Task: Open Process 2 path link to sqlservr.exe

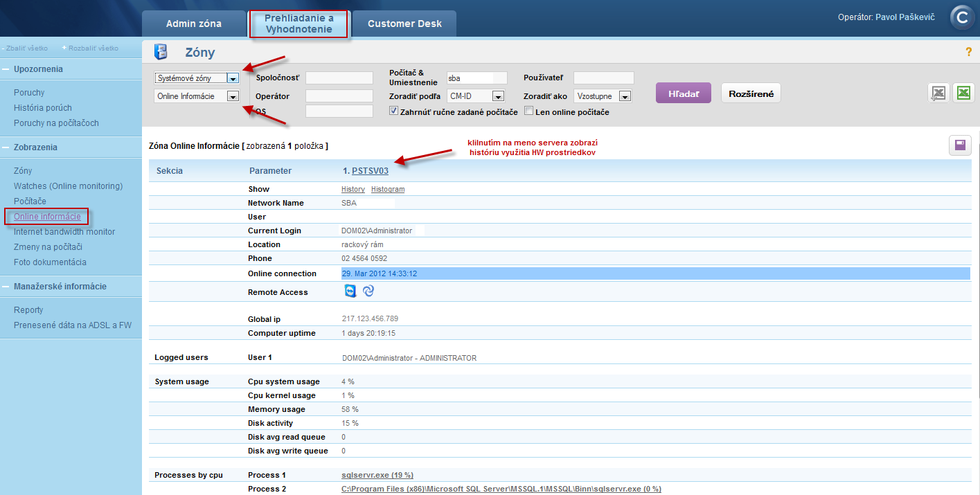Action: tap(501, 489)
